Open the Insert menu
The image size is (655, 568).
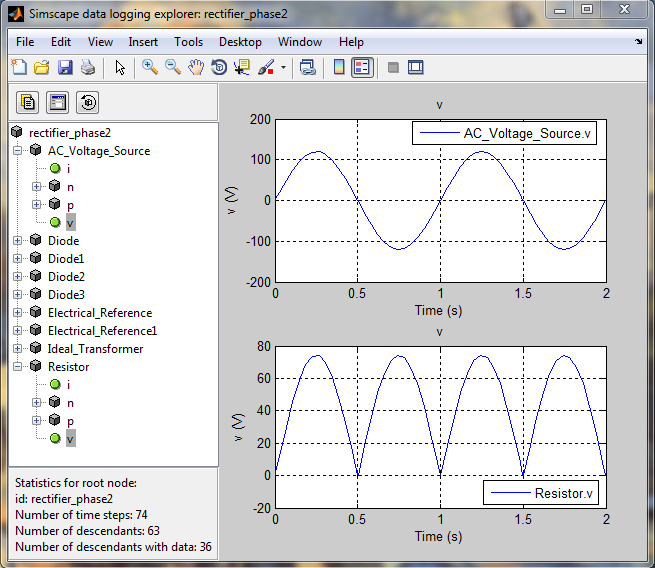coord(143,42)
